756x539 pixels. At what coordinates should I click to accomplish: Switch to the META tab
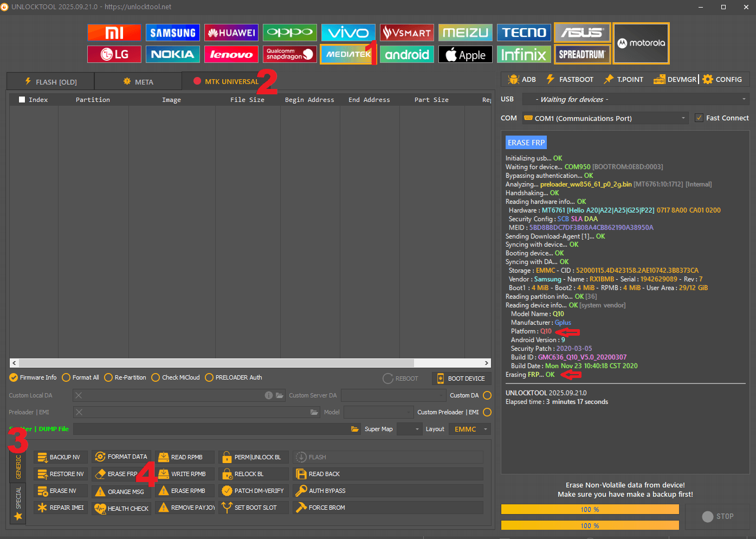[138, 82]
